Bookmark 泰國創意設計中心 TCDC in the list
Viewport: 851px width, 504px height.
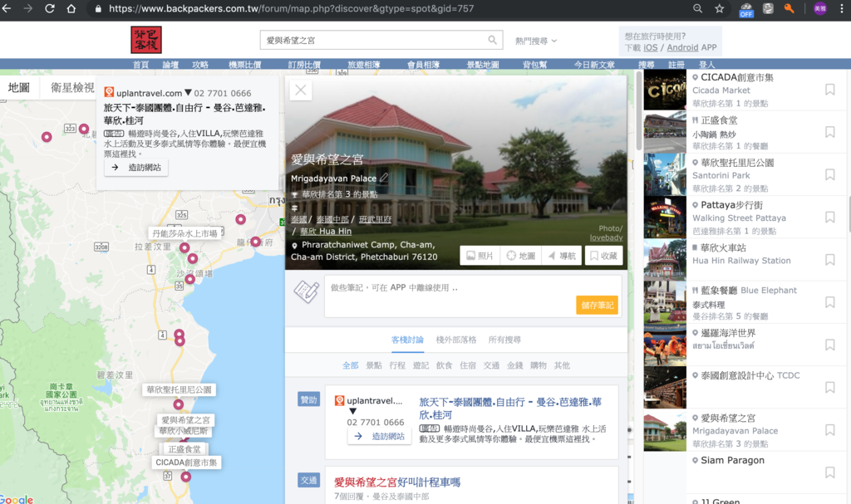(x=830, y=388)
